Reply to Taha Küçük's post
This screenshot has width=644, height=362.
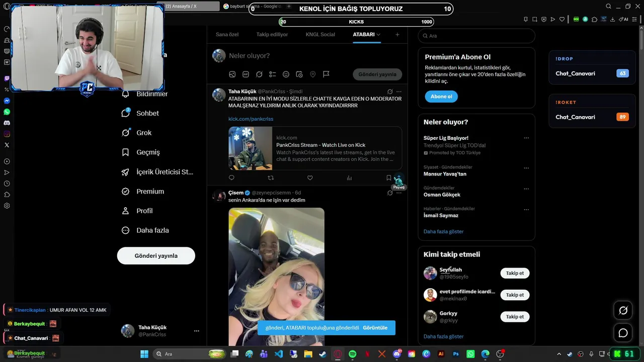coord(231,177)
